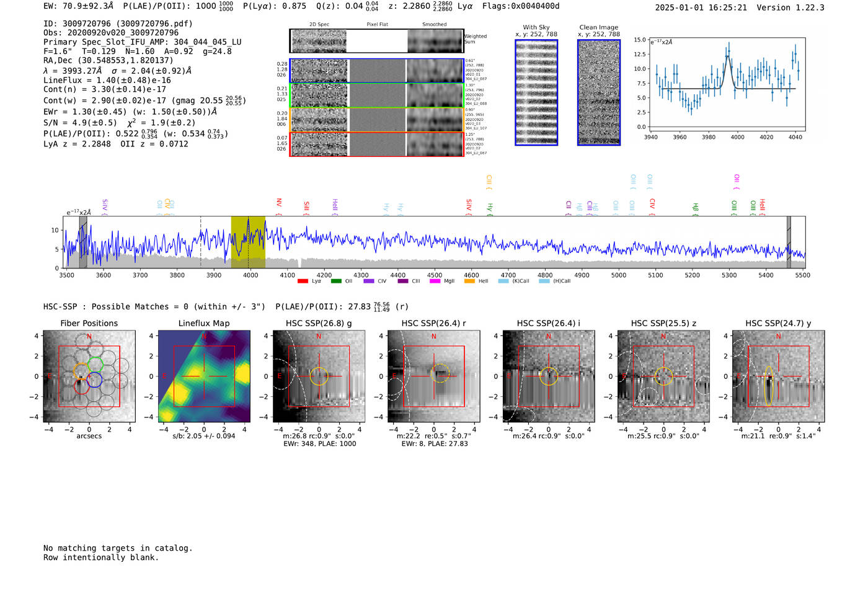Click the gray hatched band near 5460 Å
Viewport: 868px width, 591px height.
coord(789,242)
